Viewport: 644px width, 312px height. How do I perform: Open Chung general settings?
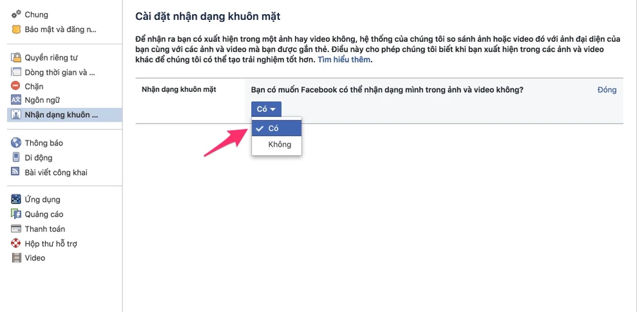tap(36, 14)
